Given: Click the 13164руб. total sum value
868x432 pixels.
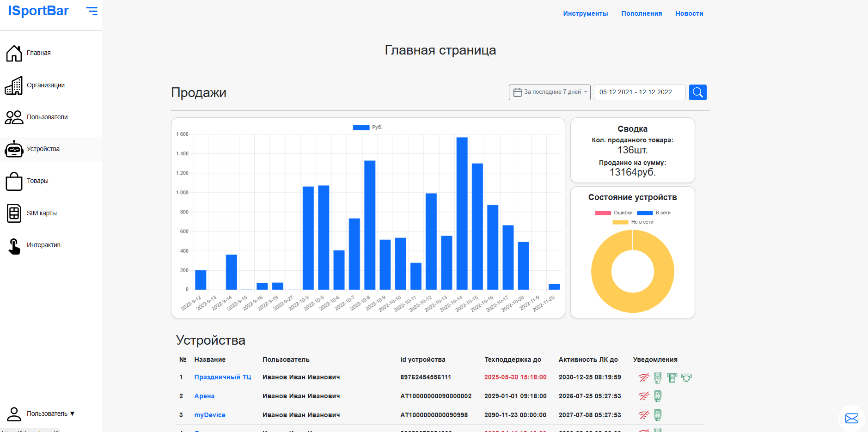Looking at the screenshot, I should tap(632, 172).
